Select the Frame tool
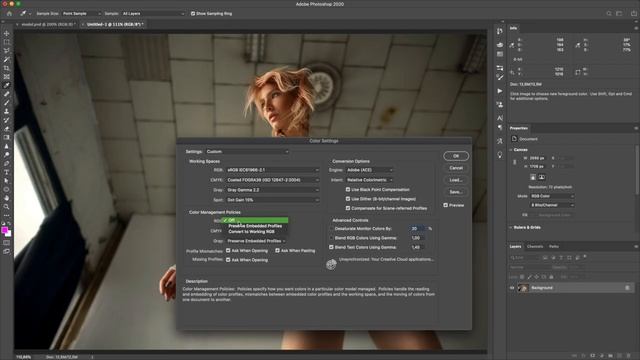Screen dimensions: 640x360 [x=7, y=77]
